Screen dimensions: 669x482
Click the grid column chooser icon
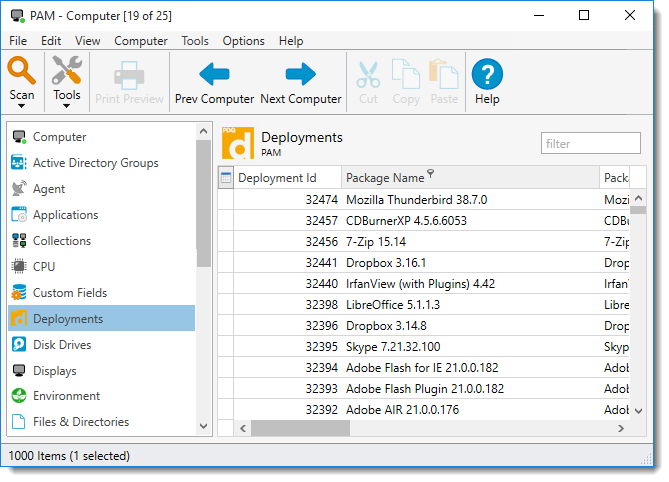click(226, 178)
